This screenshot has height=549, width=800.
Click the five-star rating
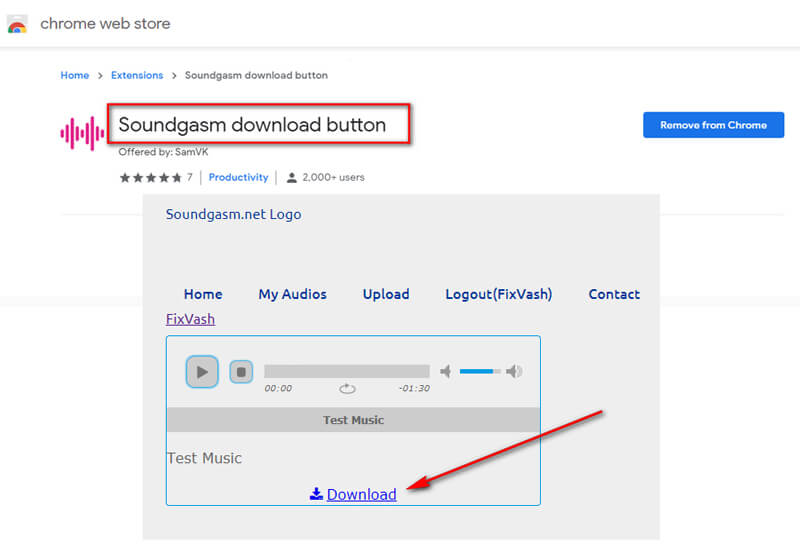coord(151,178)
